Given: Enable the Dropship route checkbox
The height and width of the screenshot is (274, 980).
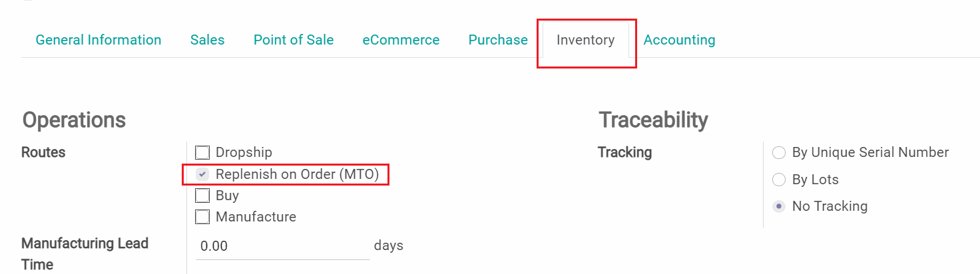Looking at the screenshot, I should point(202,153).
